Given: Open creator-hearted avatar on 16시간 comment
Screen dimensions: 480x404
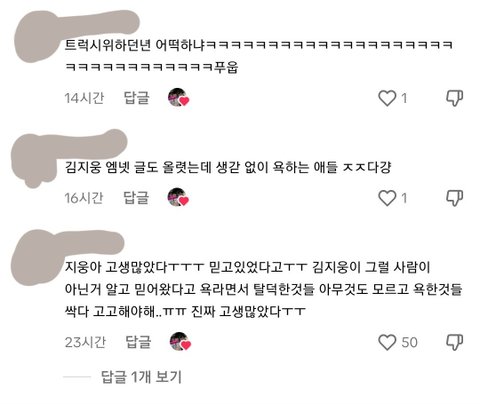Looking at the screenshot, I should (x=178, y=197).
